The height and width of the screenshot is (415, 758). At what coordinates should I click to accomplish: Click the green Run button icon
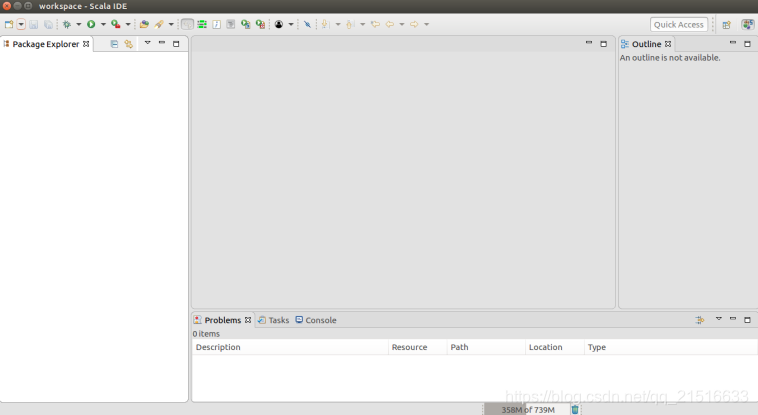point(91,24)
